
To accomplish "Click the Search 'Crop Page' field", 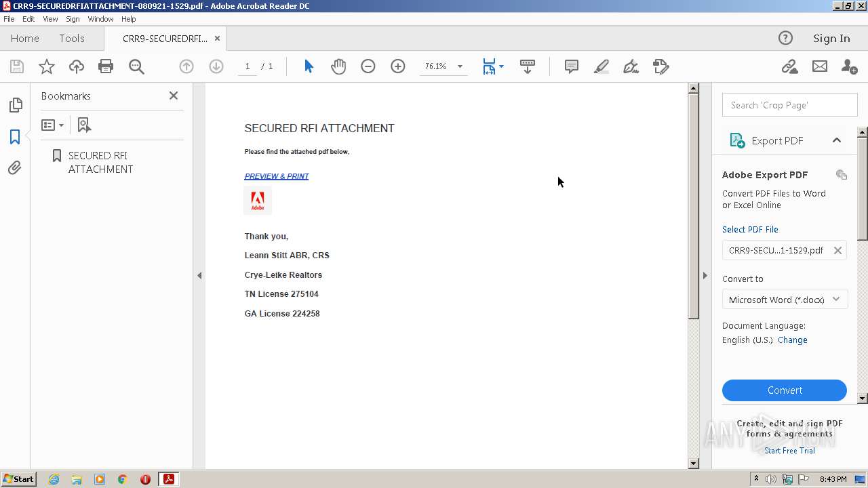I will pyautogui.click(x=790, y=105).
